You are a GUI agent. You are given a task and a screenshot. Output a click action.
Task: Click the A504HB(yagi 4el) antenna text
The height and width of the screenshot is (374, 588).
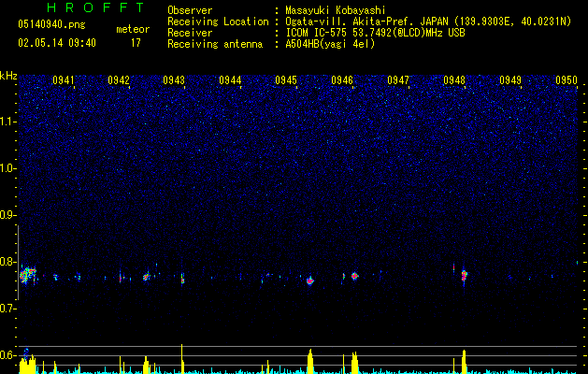(x=330, y=44)
